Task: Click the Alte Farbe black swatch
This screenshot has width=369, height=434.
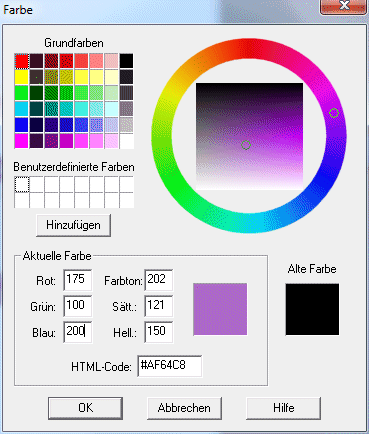Action: point(312,309)
